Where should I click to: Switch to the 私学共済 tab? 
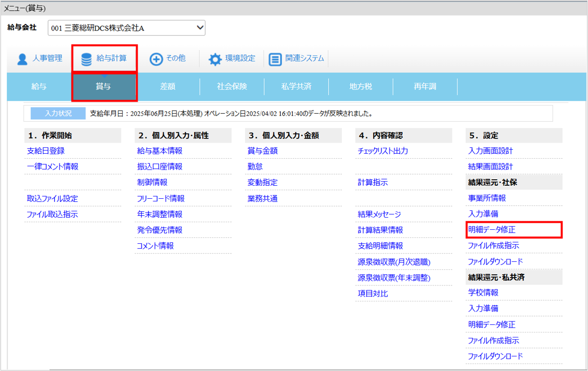296,86
